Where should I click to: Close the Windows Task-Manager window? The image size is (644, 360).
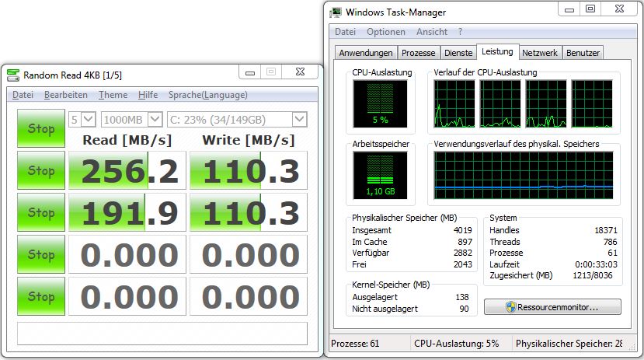click(619, 9)
